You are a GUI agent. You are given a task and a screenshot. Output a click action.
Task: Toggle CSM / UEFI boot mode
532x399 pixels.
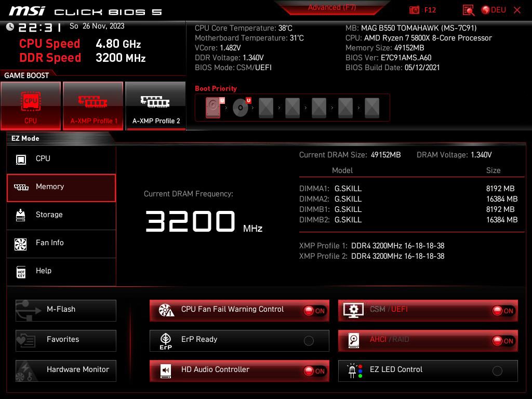click(428, 311)
